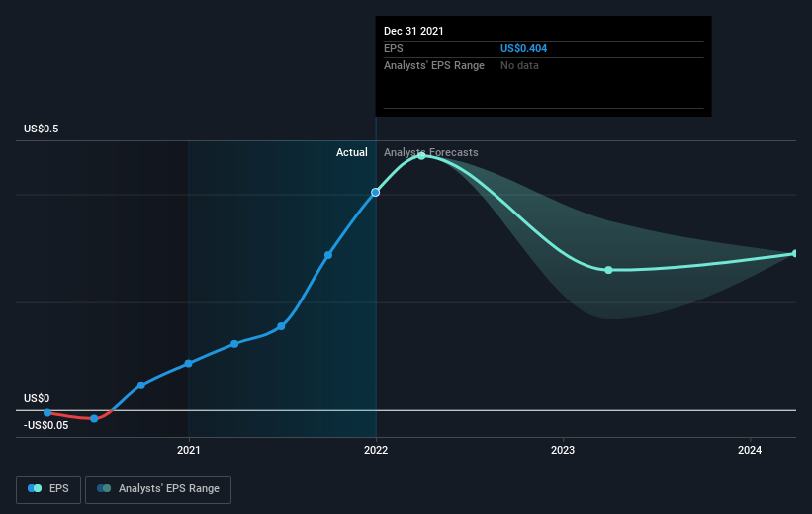The width and height of the screenshot is (812, 514).
Task: Toggle the Analysts' EPS Range legend button
Action: tap(158, 489)
